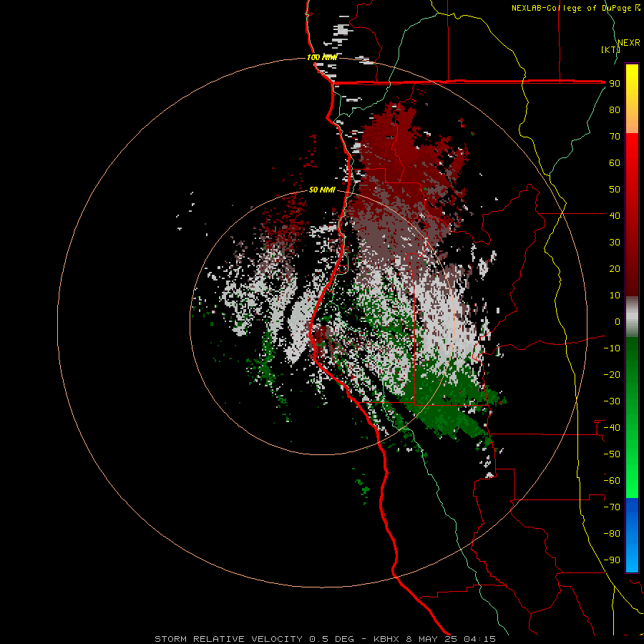Click the -80 value on velocity scale

612,534
